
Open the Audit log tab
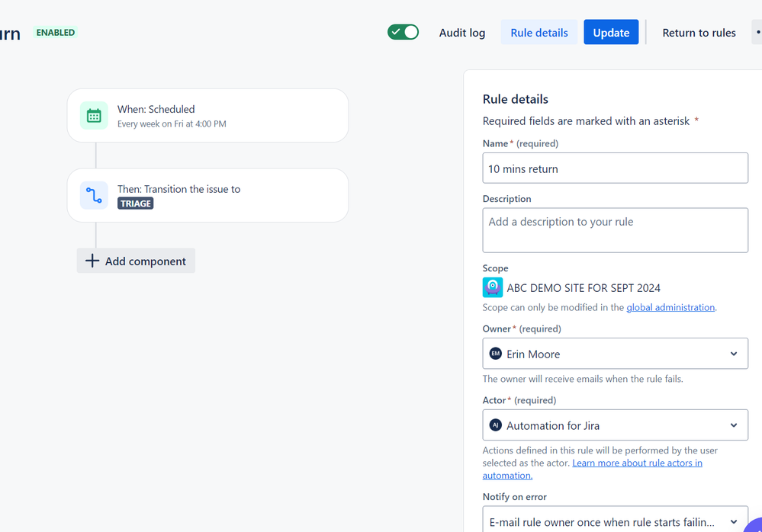[461, 33]
